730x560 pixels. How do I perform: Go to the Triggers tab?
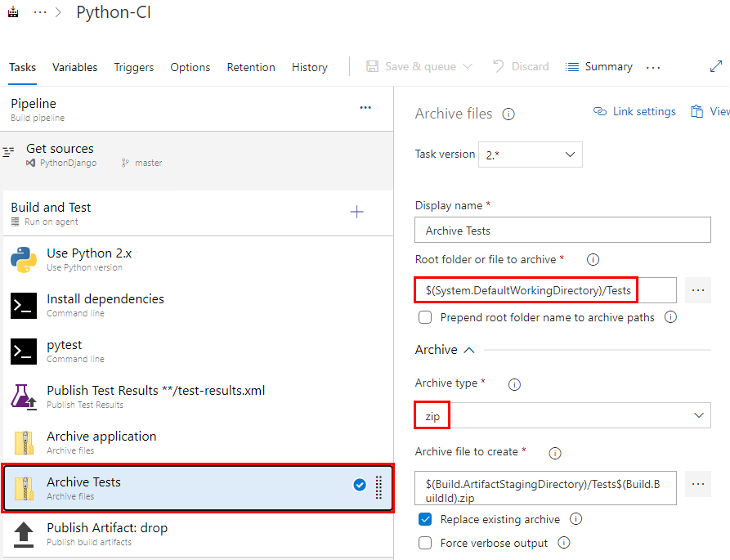coord(133,67)
